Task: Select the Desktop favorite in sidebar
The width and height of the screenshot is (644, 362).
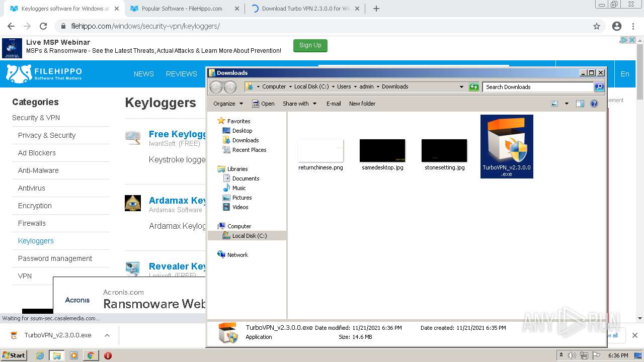Action: coord(242,131)
